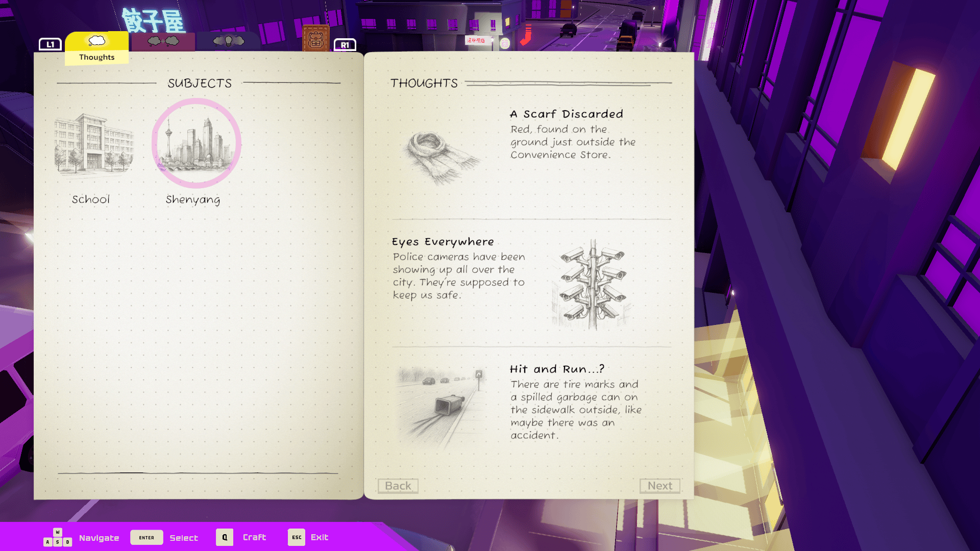Screen dimensions: 980x551
Task: Click the Next page button
Action: click(x=659, y=486)
